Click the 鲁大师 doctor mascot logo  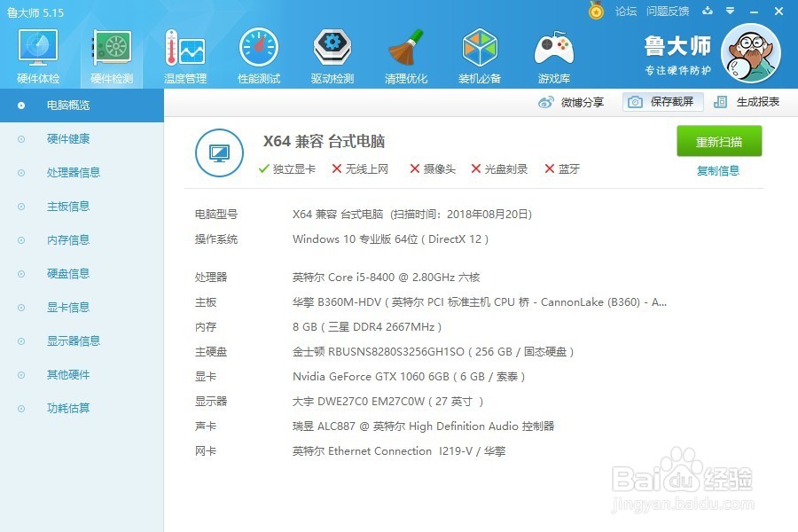[x=751, y=53]
